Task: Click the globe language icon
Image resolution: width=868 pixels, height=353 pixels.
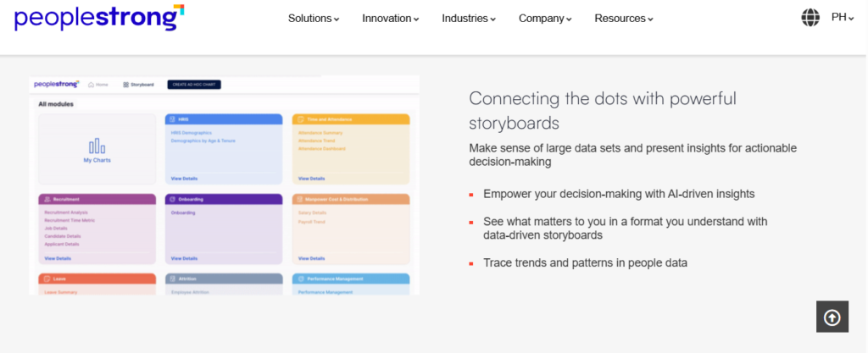Action: (810, 18)
